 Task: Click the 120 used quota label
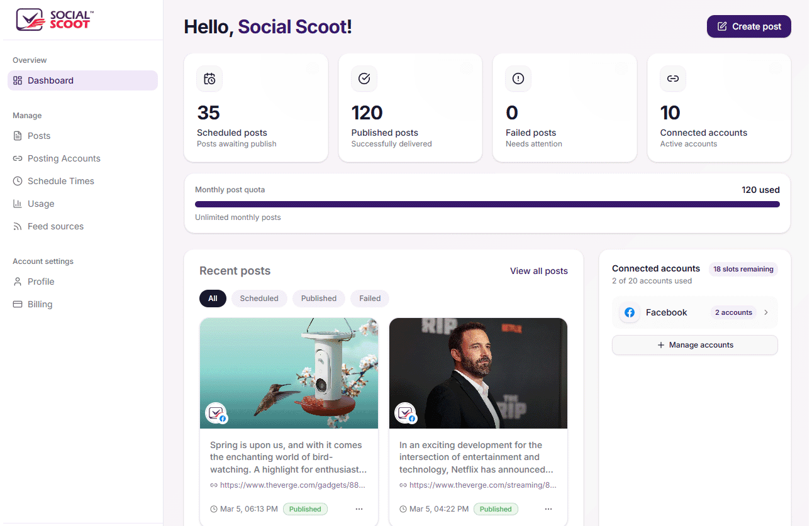coord(760,190)
